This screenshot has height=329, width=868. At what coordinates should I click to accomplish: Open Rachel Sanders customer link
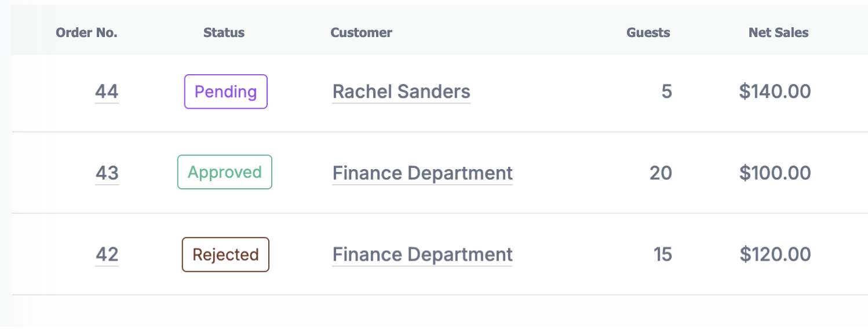tap(401, 92)
